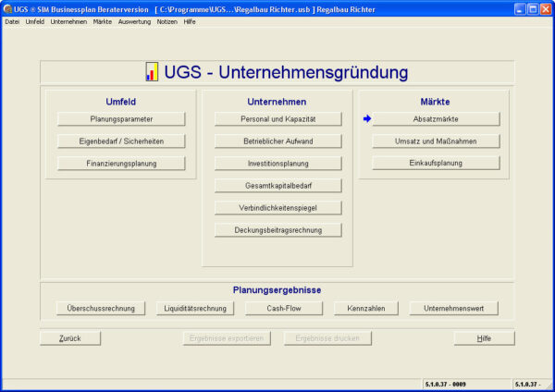Open Einkaufsplanung
The image size is (555, 392).
click(436, 163)
